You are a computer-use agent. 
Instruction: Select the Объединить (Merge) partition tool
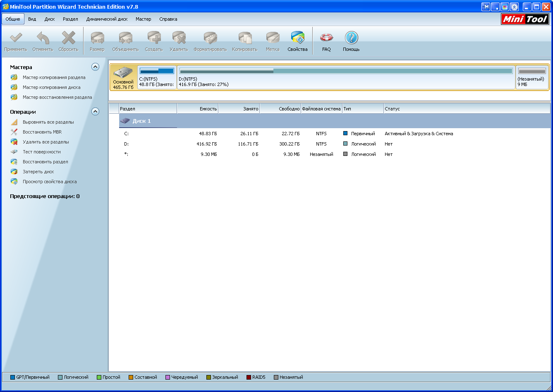point(125,42)
